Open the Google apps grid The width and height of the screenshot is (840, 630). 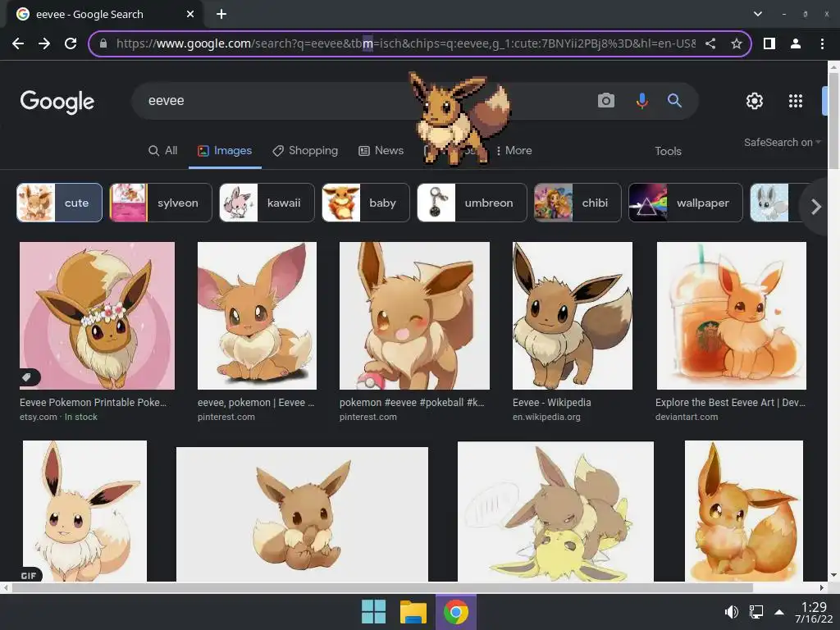(x=796, y=101)
